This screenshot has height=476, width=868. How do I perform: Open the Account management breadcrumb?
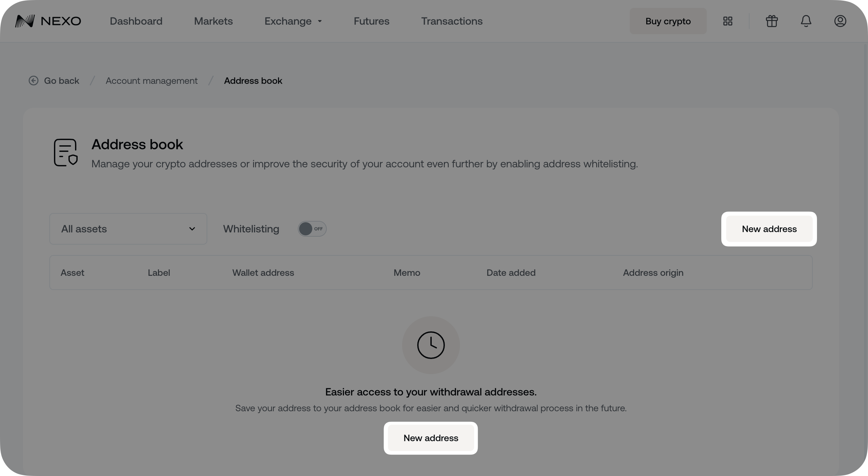click(151, 81)
